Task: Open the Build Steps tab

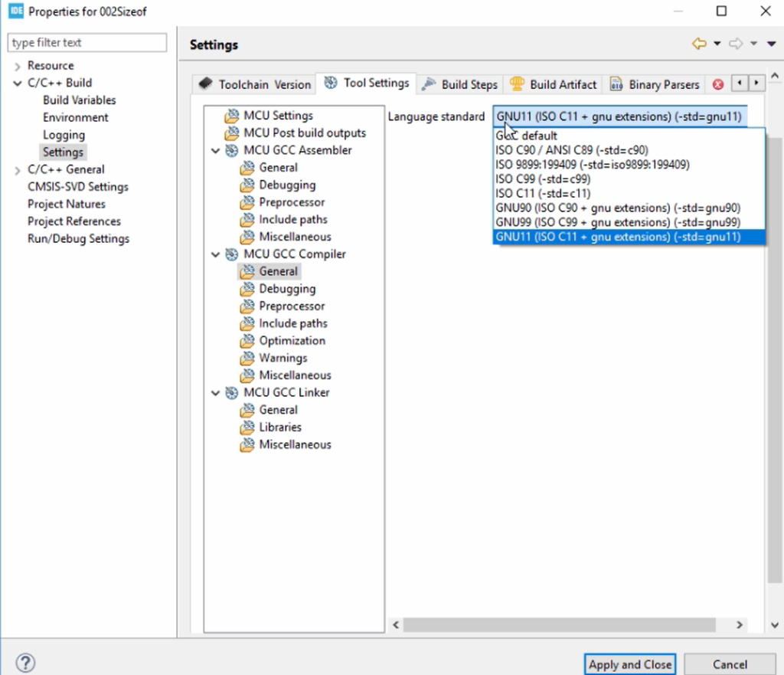Action: point(460,84)
